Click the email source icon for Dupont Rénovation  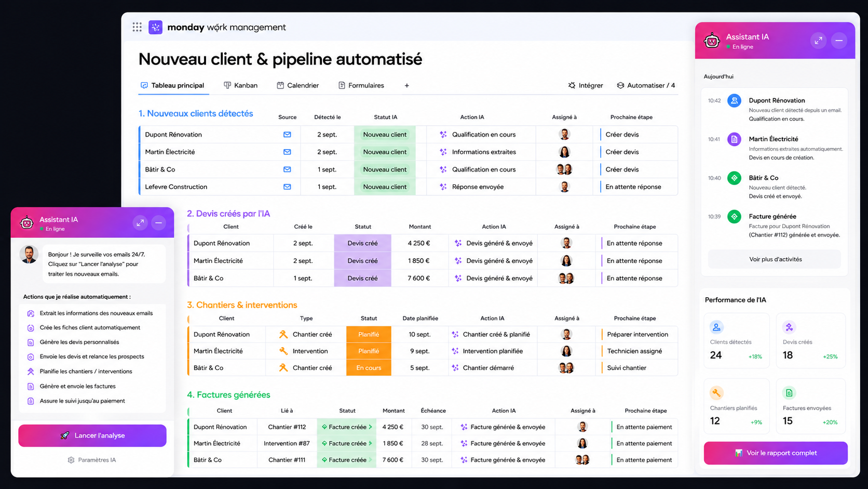[x=287, y=135]
